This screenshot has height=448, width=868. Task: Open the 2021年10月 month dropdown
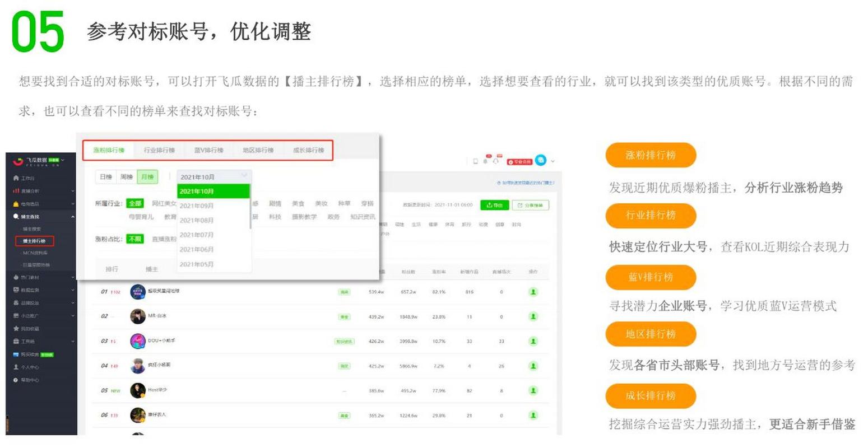[214, 177]
